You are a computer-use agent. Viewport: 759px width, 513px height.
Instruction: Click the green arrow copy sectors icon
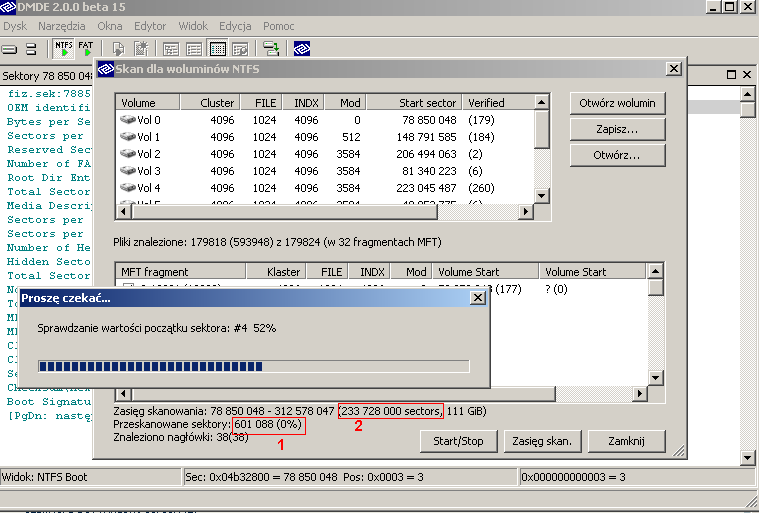point(271,48)
